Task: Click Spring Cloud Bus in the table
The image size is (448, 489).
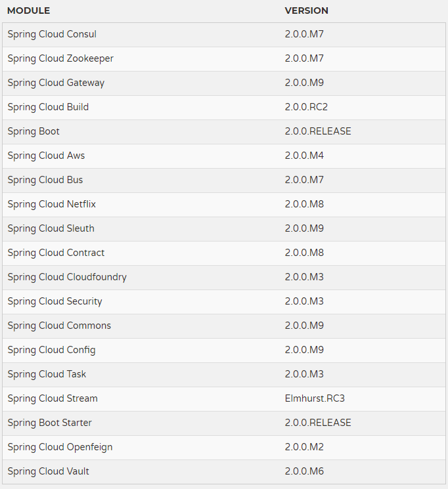Action: tap(45, 180)
